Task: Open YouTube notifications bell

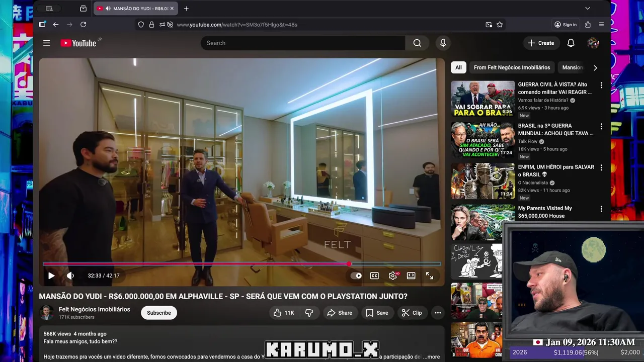Action: (x=571, y=43)
